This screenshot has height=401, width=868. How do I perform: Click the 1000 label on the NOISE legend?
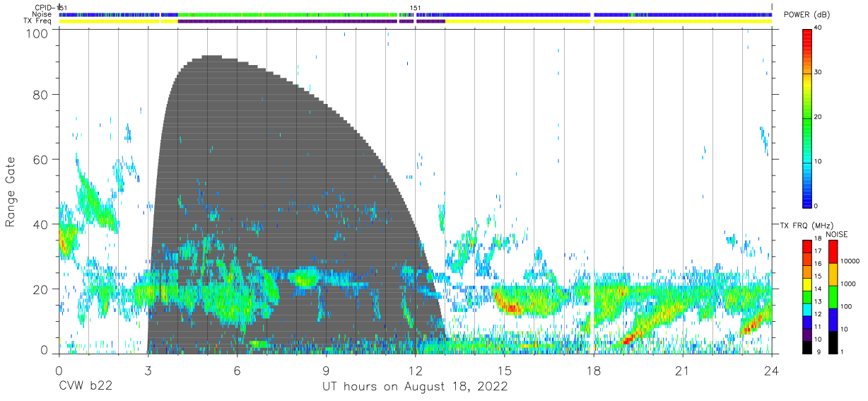848,284
